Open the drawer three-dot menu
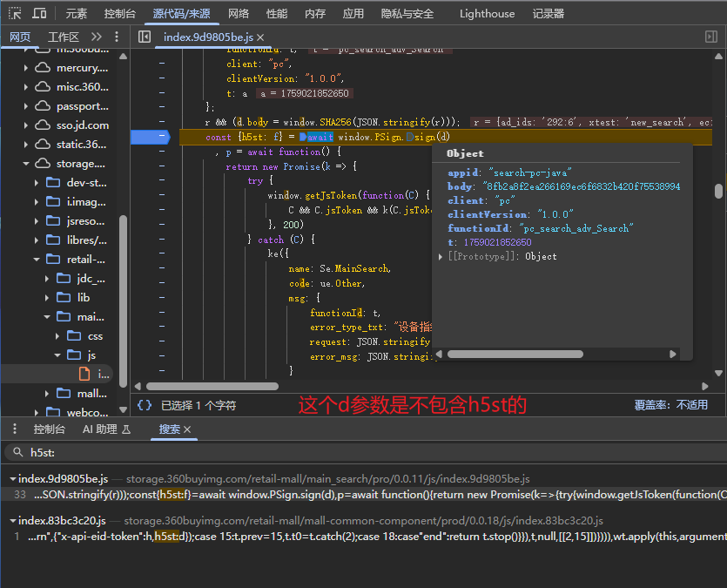This screenshot has height=588, width=727. point(15,429)
